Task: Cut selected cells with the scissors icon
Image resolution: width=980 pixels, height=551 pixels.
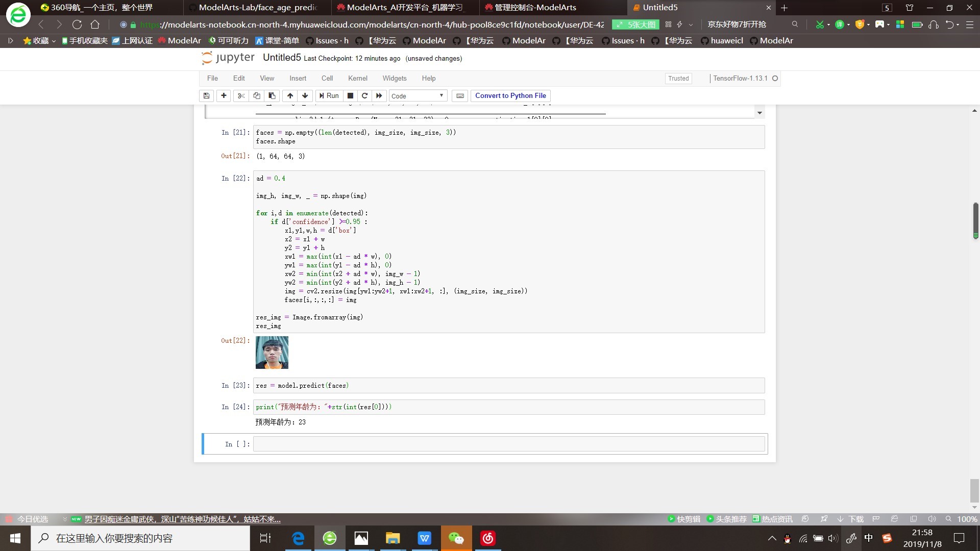Action: pyautogui.click(x=241, y=95)
